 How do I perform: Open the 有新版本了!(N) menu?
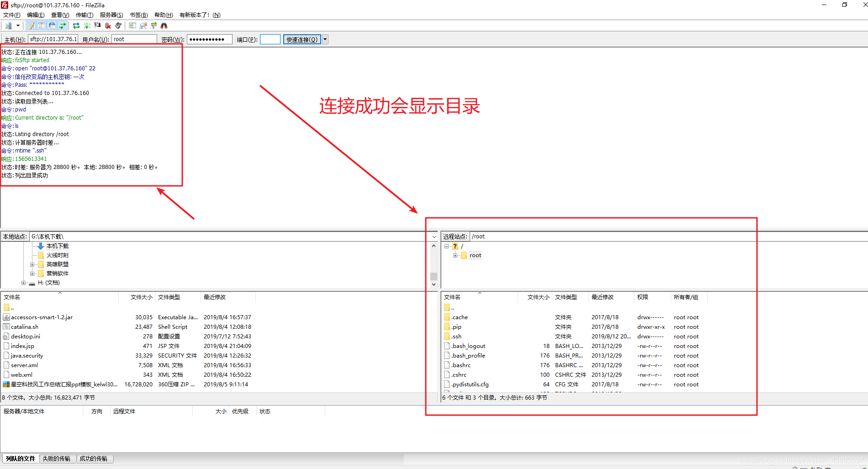200,15
